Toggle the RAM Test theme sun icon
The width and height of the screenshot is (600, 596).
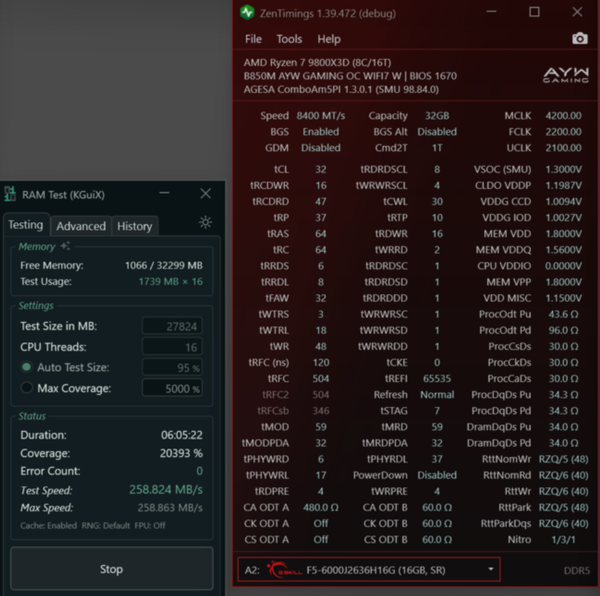coord(205,222)
